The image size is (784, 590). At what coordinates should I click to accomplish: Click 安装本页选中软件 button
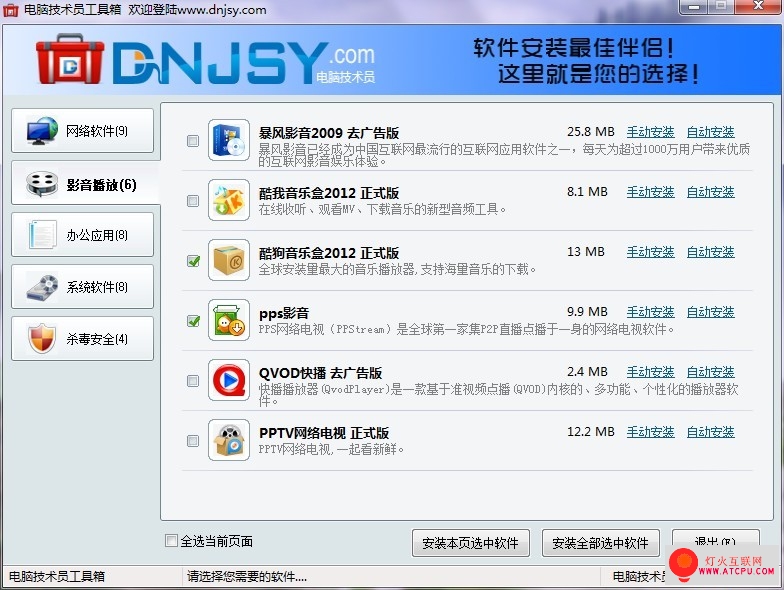[x=470, y=543]
